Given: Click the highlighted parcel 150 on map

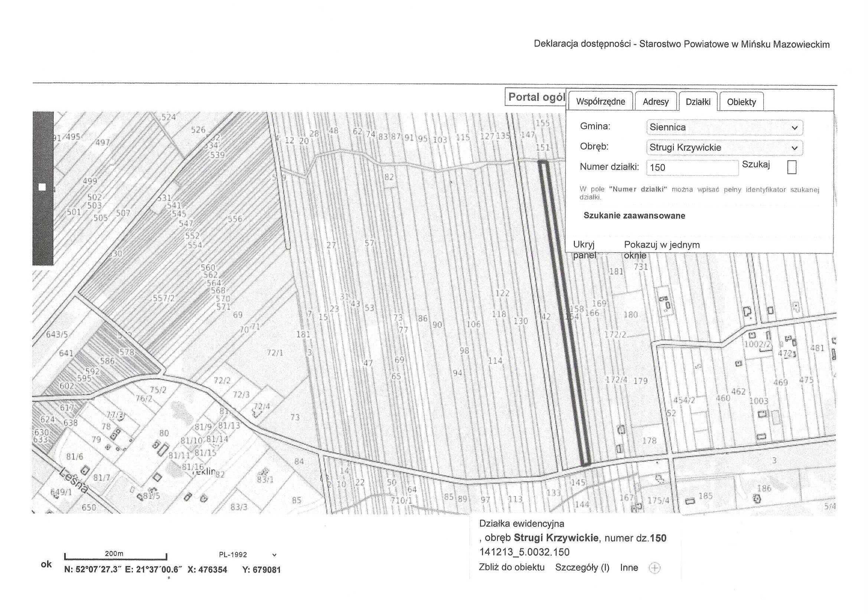Looking at the screenshot, I should tap(565, 314).
